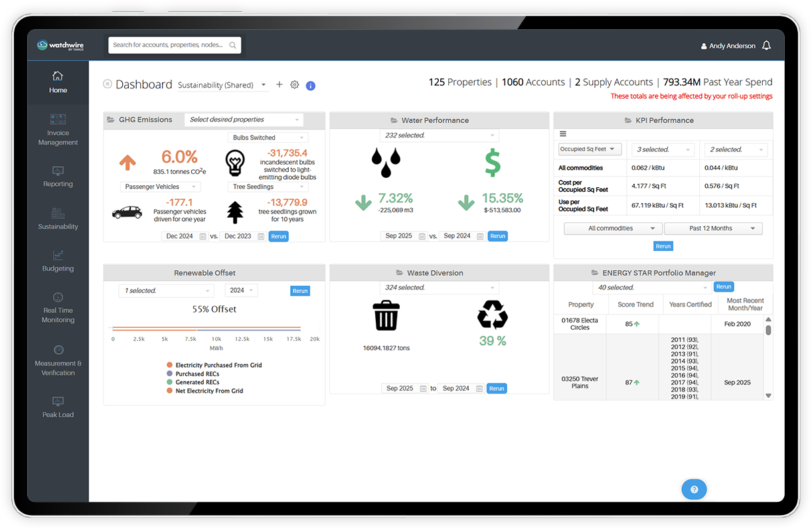Expand the Occupied Sq Feet dropdown
Viewport: 812px width, 529px height.
(x=590, y=149)
